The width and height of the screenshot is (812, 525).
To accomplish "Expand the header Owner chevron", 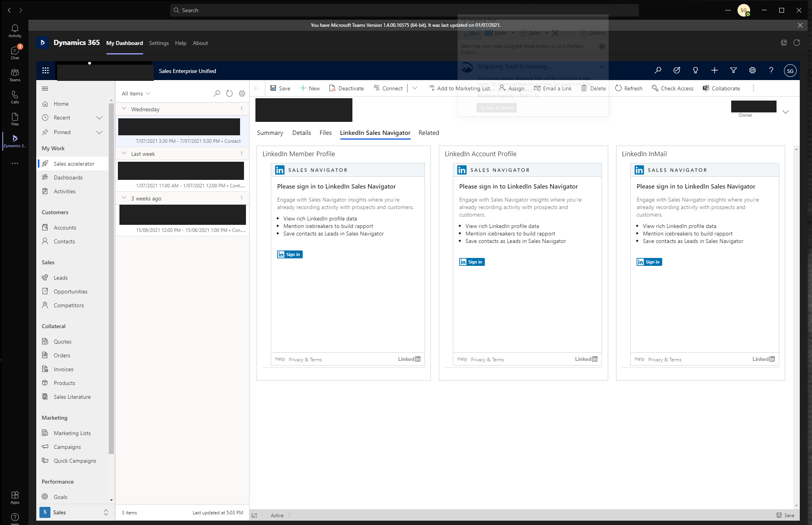I will [x=785, y=112].
